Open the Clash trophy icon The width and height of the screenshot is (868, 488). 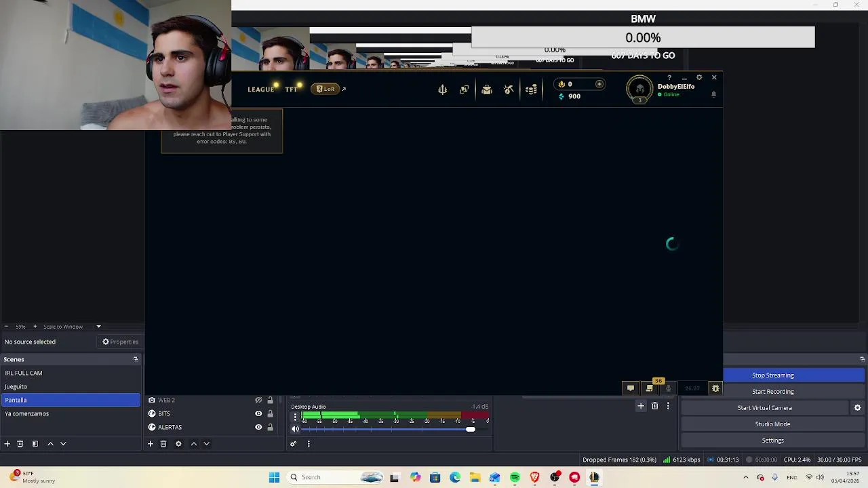tap(442, 89)
